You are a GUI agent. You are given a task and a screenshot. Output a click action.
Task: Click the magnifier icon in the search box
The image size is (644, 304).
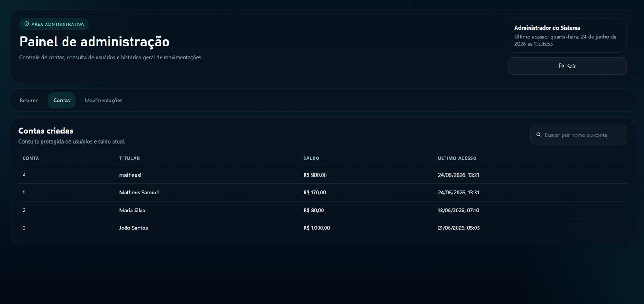(538, 135)
